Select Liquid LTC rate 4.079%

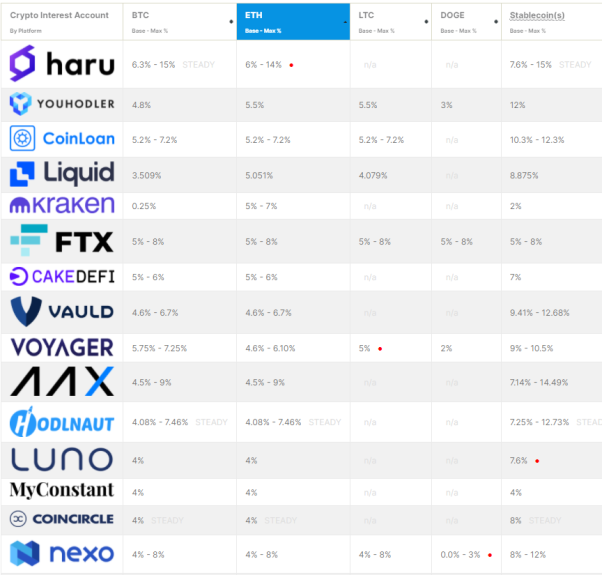373,175
